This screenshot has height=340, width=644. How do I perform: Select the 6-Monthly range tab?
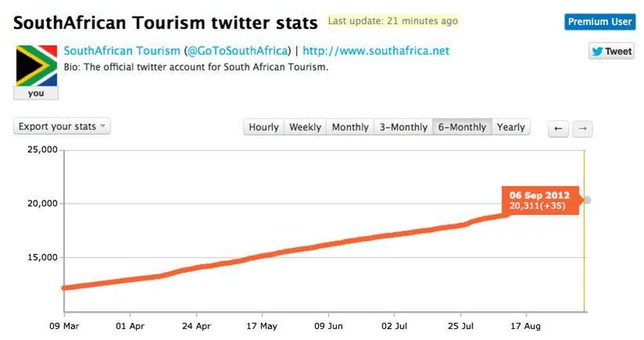462,127
